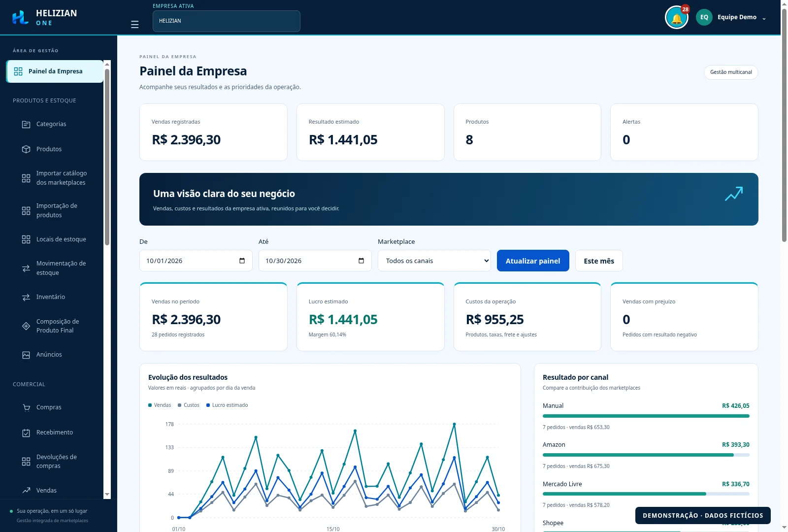
Task: Open the Empresa Ativa HELIZIAN selector
Action: (227, 21)
